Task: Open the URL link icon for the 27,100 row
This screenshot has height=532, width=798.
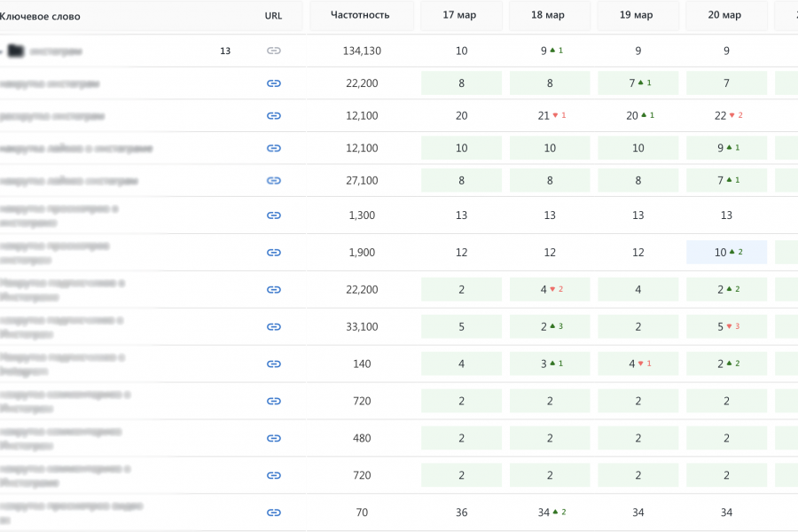Action: point(274,180)
